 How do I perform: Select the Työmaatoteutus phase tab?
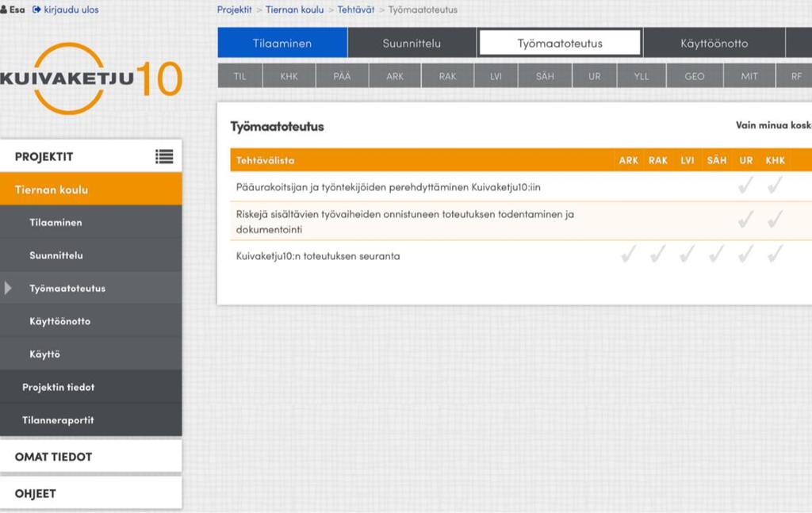coord(560,43)
